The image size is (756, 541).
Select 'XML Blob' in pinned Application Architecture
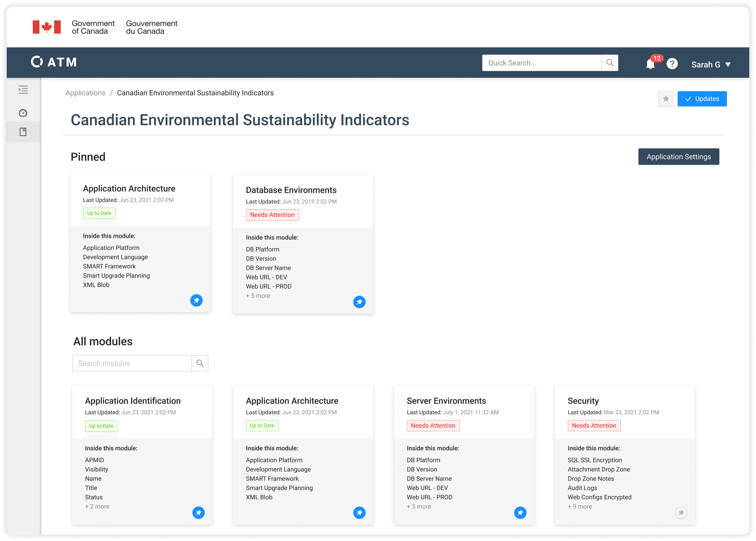click(96, 285)
